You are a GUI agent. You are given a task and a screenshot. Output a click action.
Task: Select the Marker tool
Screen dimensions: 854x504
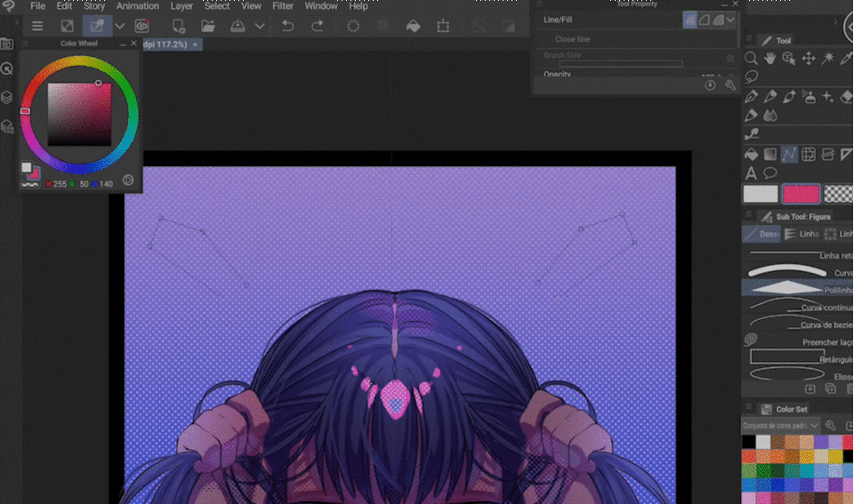(752, 116)
